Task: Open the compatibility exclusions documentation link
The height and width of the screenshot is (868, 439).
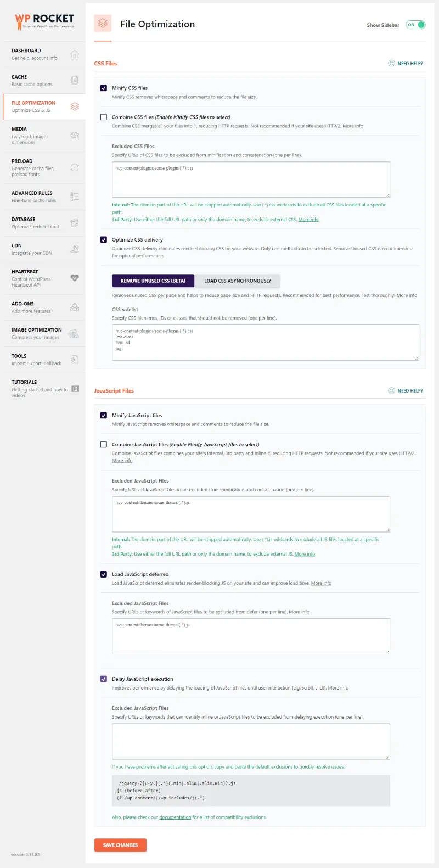Action: tap(176, 817)
